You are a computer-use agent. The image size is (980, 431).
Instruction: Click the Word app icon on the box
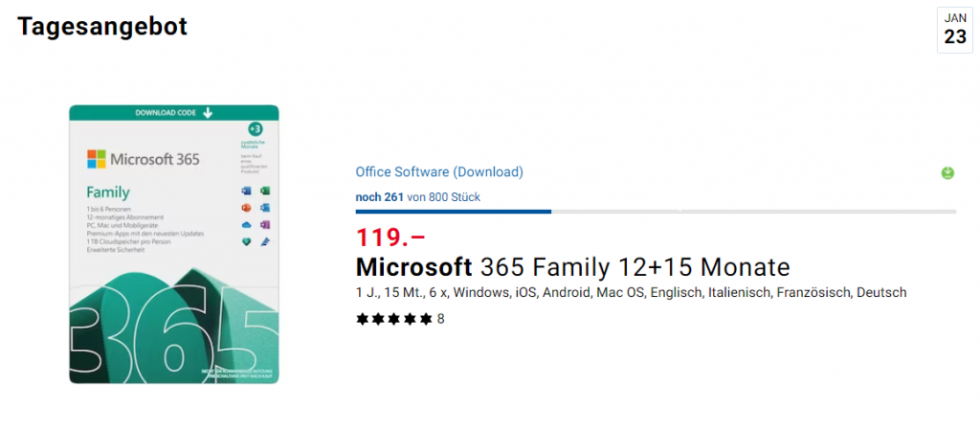point(246,192)
